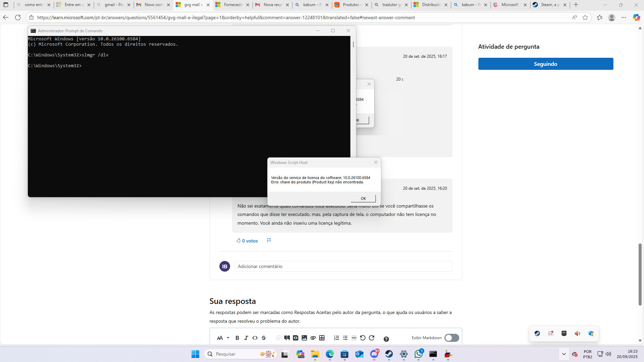Click the Command Prompt scrollbar thumb

click(x=353, y=44)
